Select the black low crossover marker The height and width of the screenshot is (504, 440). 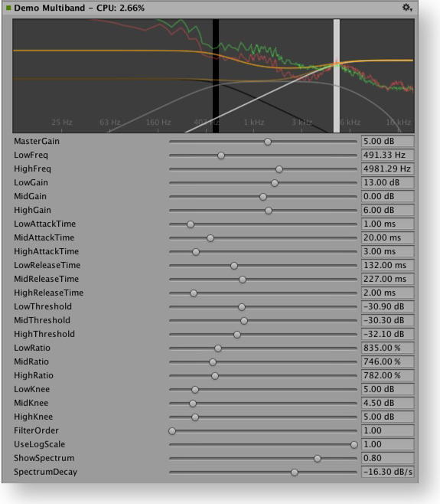pos(216,76)
